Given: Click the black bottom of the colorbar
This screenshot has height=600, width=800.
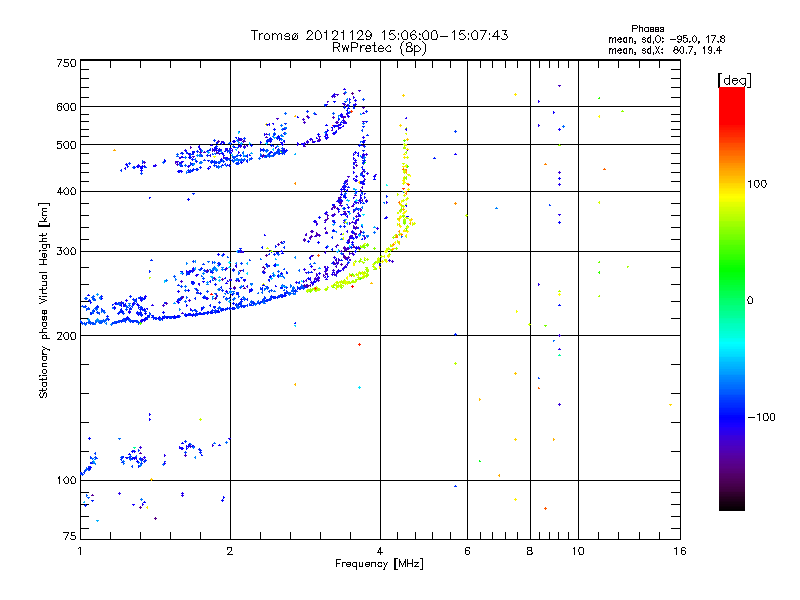Looking at the screenshot, I should pos(732,503).
